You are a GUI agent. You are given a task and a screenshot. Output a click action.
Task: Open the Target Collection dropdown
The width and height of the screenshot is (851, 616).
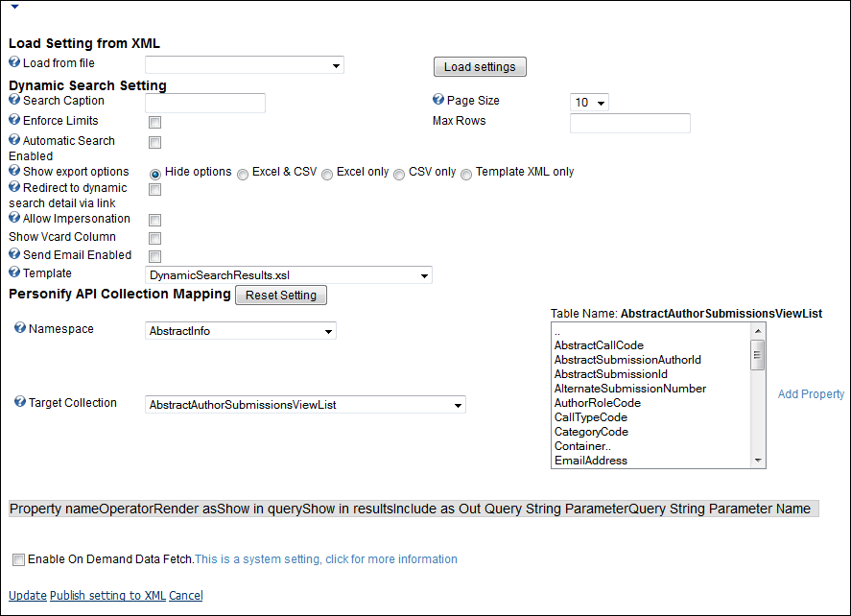pos(305,404)
